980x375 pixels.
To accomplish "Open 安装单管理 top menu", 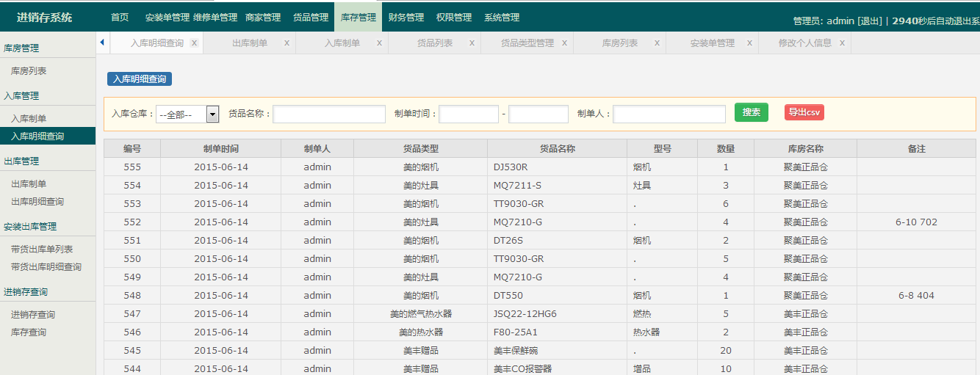I will tap(167, 17).
